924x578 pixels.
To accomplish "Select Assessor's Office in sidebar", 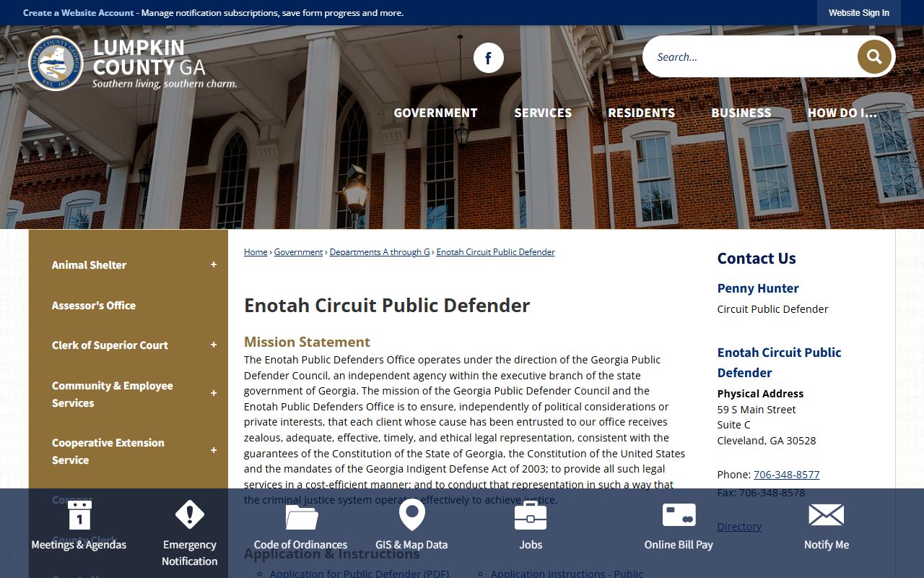I will pyautogui.click(x=94, y=306).
